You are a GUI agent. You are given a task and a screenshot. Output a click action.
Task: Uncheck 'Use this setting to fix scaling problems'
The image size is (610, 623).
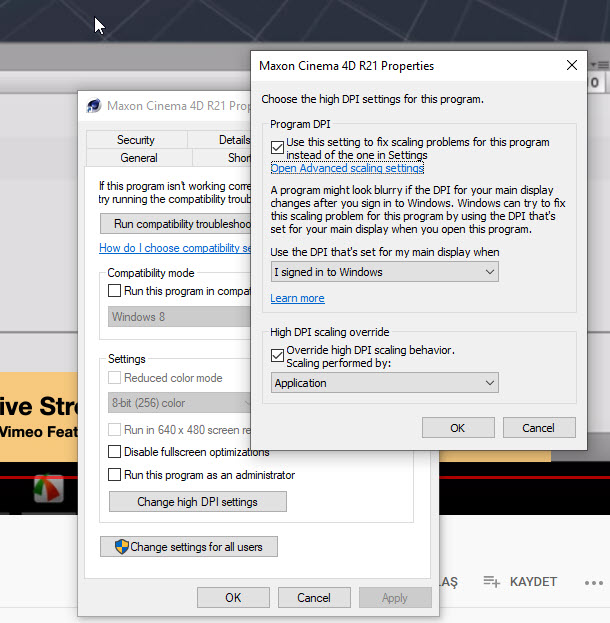(x=277, y=147)
